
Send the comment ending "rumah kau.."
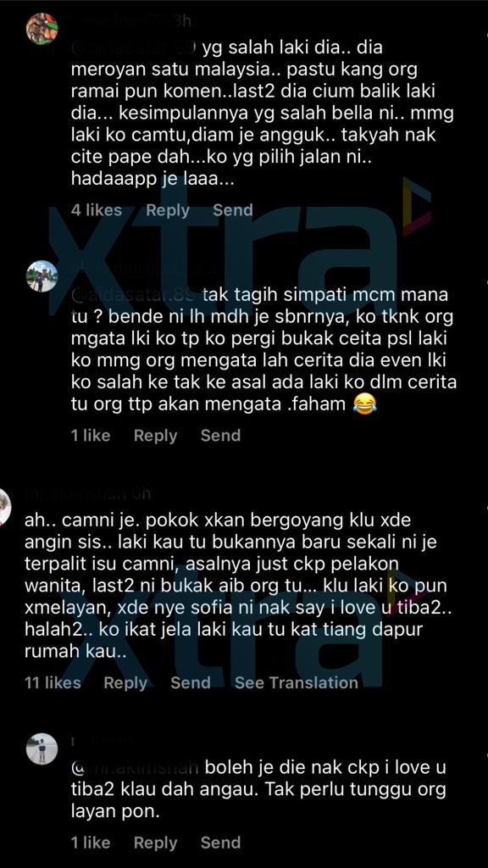(191, 682)
